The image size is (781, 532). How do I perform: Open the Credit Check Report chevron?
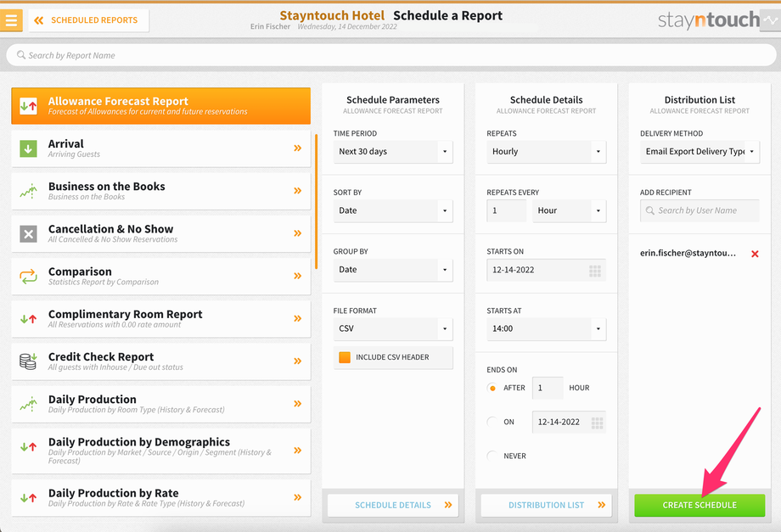297,361
